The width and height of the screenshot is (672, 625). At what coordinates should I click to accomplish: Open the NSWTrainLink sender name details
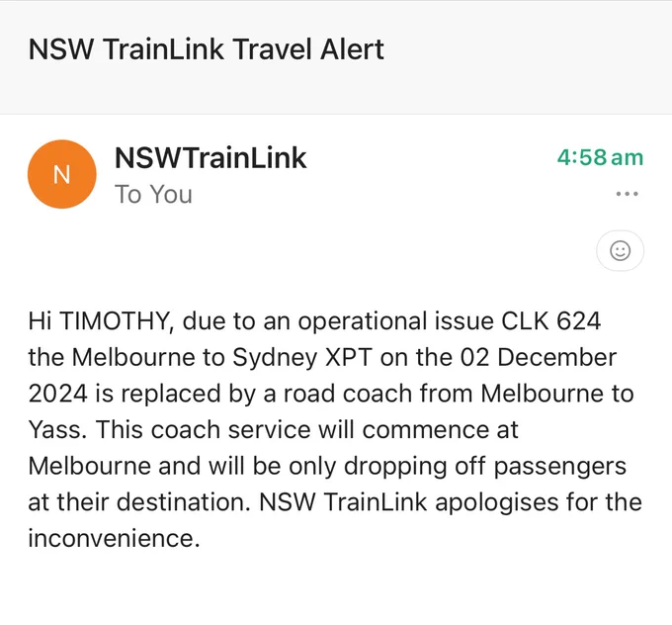(210, 158)
